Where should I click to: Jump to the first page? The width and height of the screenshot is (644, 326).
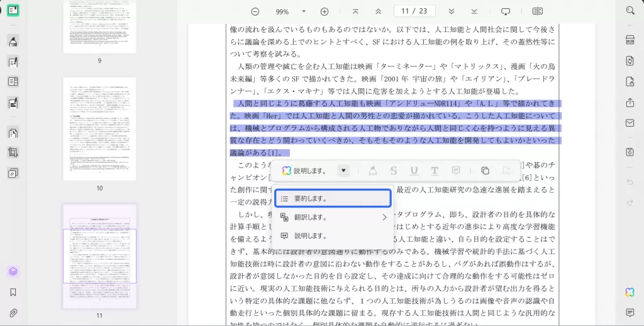point(356,11)
